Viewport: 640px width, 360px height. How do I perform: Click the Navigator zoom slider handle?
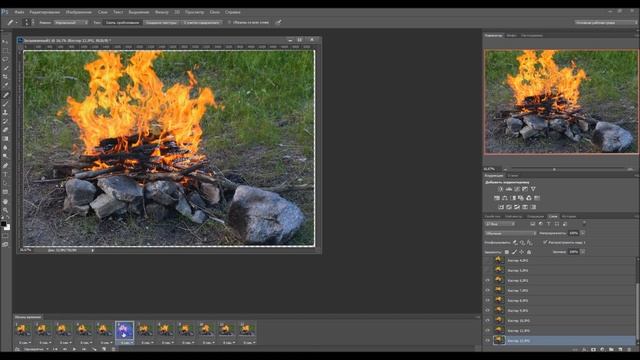554,169
